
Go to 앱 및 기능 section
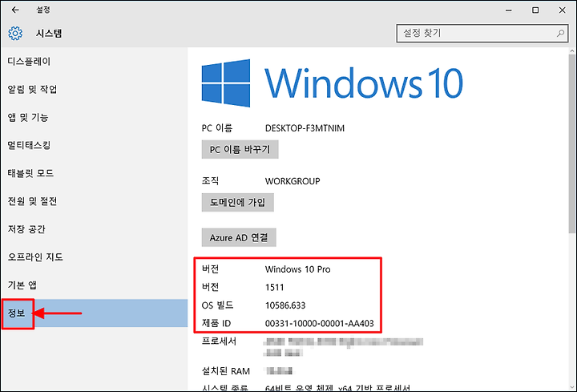pyautogui.click(x=95, y=117)
